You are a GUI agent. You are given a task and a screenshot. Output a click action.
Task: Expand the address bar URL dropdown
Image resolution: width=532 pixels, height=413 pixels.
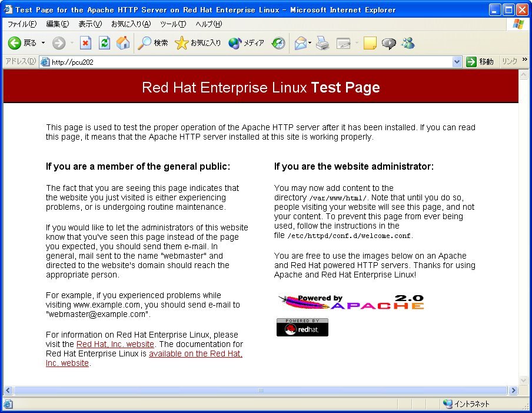pyautogui.click(x=457, y=62)
